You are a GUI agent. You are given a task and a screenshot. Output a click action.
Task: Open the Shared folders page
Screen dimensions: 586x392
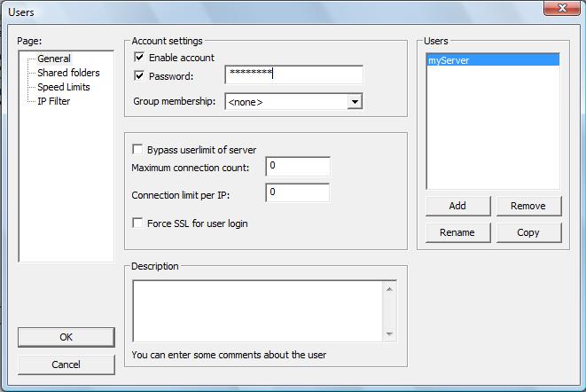click(68, 73)
